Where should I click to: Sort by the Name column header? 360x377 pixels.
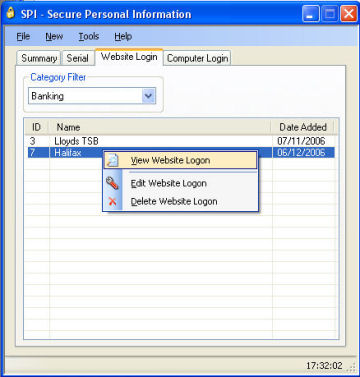coord(160,127)
